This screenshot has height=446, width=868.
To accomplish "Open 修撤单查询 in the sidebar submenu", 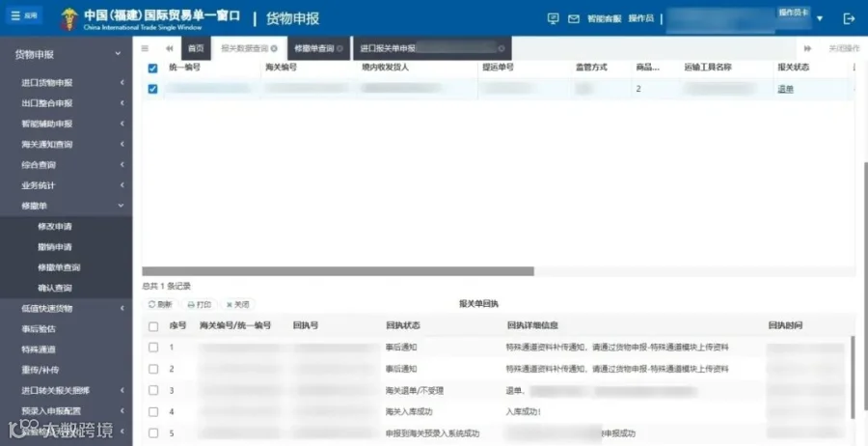I will tap(59, 267).
